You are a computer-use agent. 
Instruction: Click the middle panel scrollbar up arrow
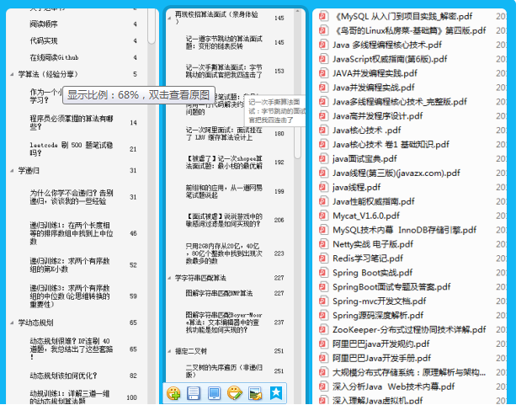pos(297,11)
